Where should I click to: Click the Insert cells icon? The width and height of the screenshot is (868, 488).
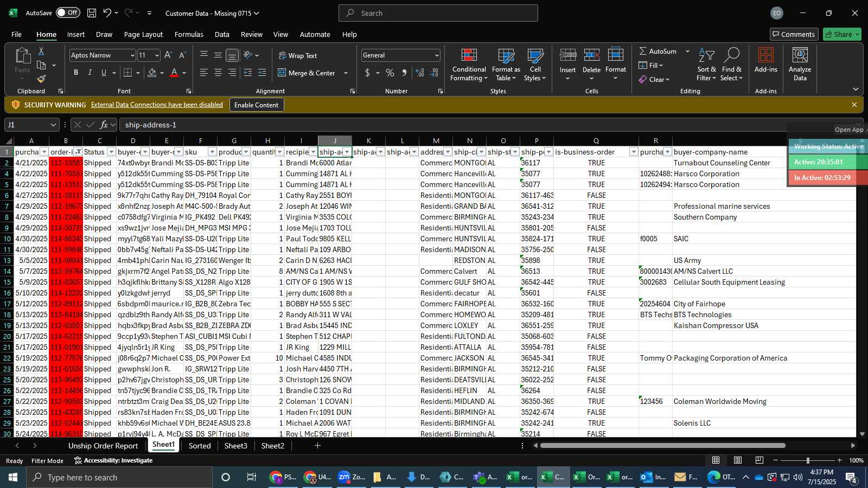coord(568,55)
